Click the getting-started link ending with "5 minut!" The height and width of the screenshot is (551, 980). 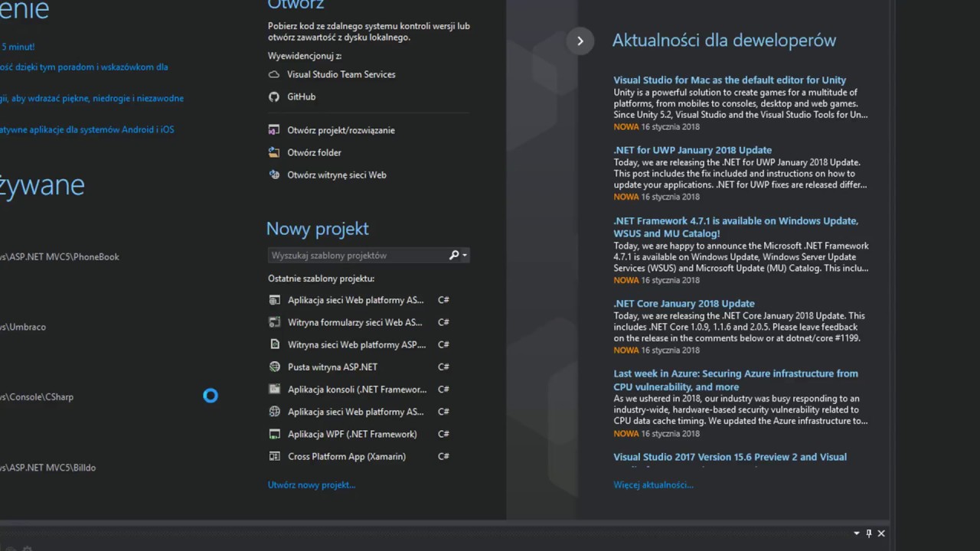(18, 47)
